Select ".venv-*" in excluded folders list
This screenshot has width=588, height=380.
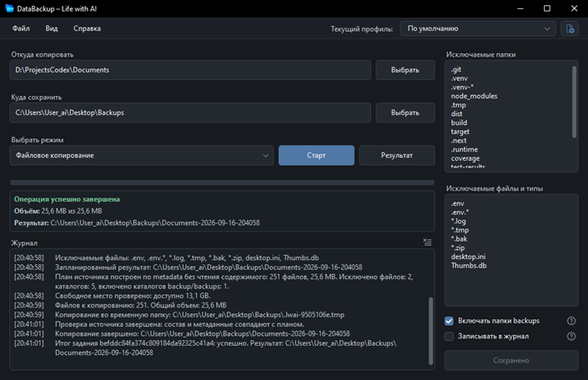point(462,87)
